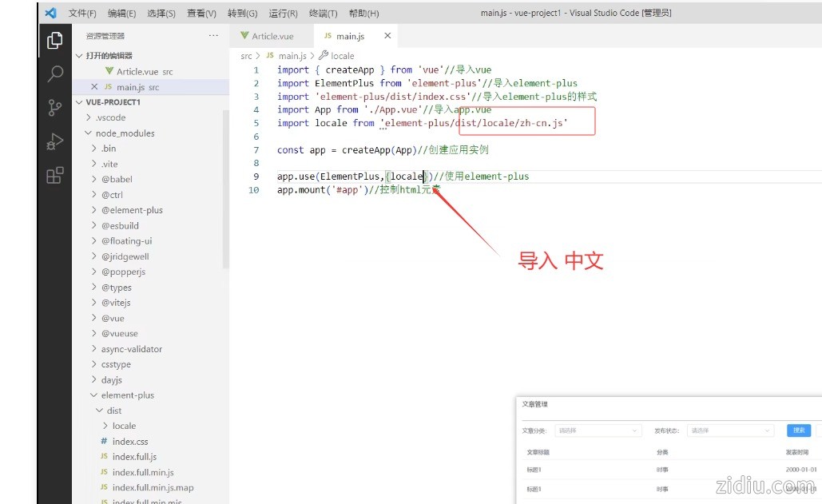
Task: Open the Run and Debug icon
Action: coord(55,142)
